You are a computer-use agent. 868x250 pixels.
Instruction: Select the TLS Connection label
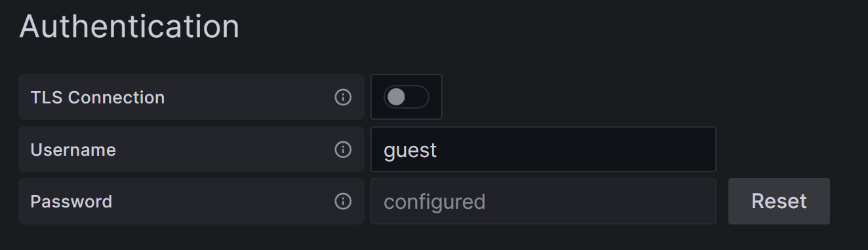click(x=98, y=98)
